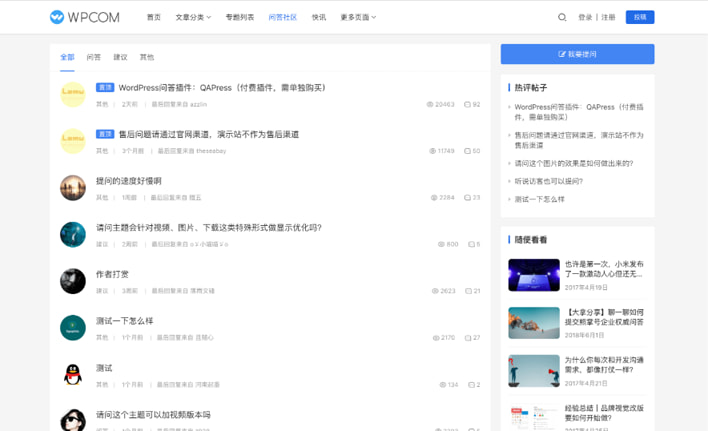
Task: Open the sidebar article 【大拿分享】聊一聊如何
Action: pos(604,317)
